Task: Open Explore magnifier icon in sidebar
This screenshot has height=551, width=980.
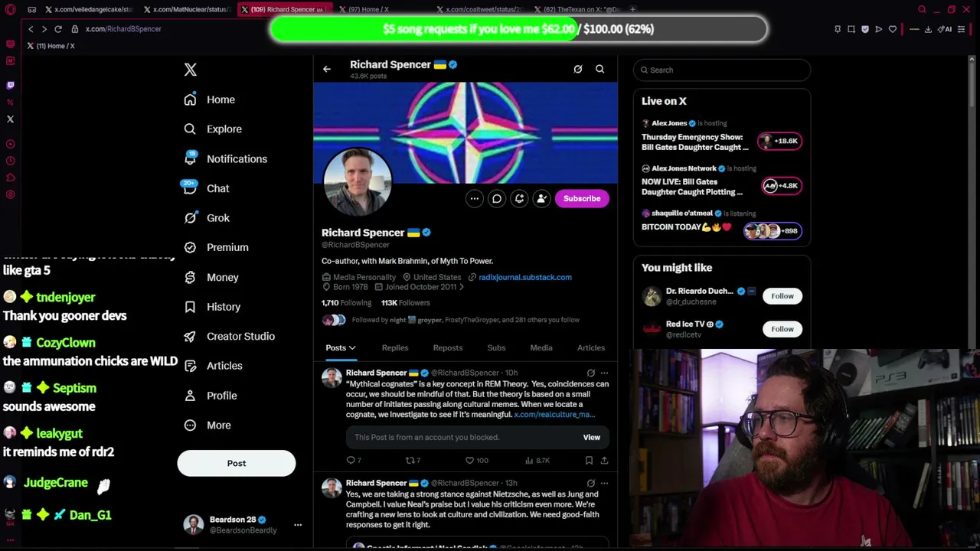Action: point(190,129)
